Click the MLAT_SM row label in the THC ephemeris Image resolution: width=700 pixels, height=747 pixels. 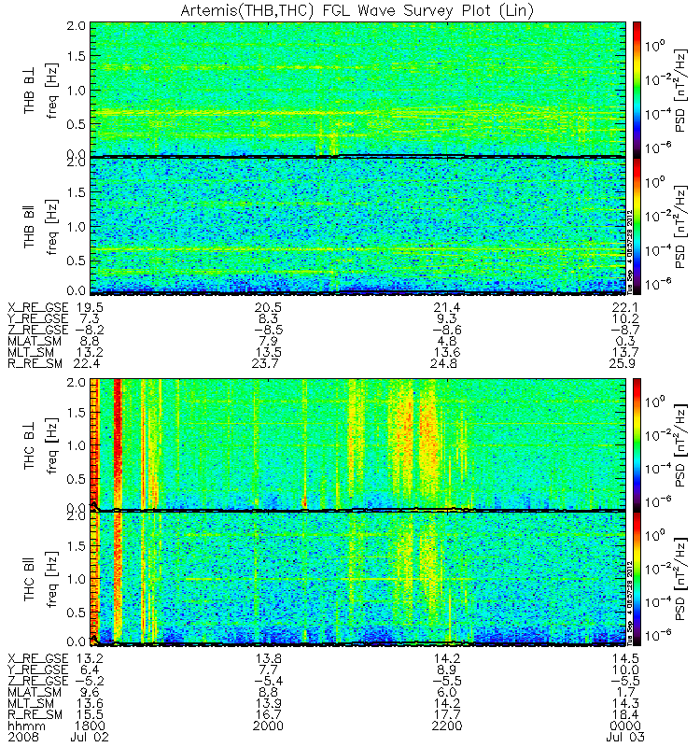tap(35, 692)
